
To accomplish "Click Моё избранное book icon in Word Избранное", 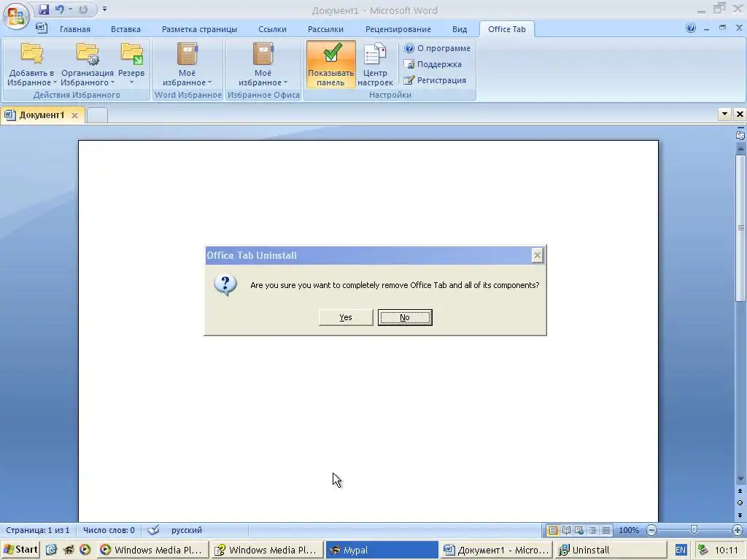I will pyautogui.click(x=187, y=53).
